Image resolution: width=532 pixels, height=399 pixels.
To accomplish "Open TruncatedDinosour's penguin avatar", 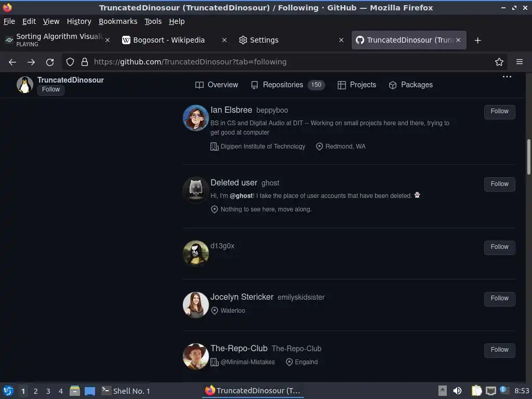I will click(25, 85).
